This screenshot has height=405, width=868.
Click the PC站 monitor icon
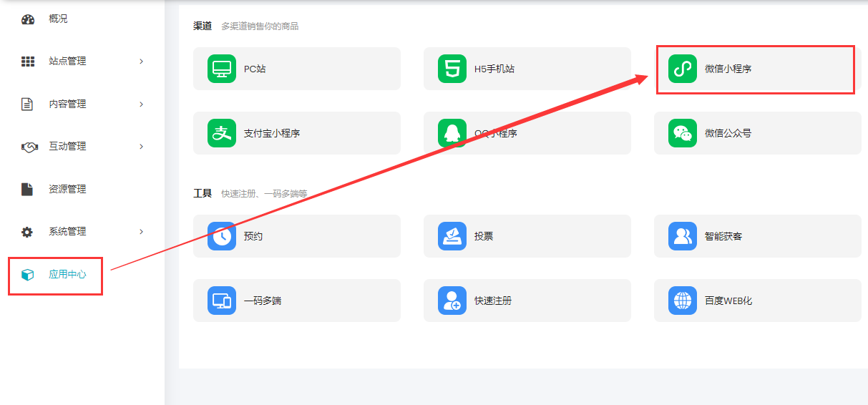(x=222, y=69)
